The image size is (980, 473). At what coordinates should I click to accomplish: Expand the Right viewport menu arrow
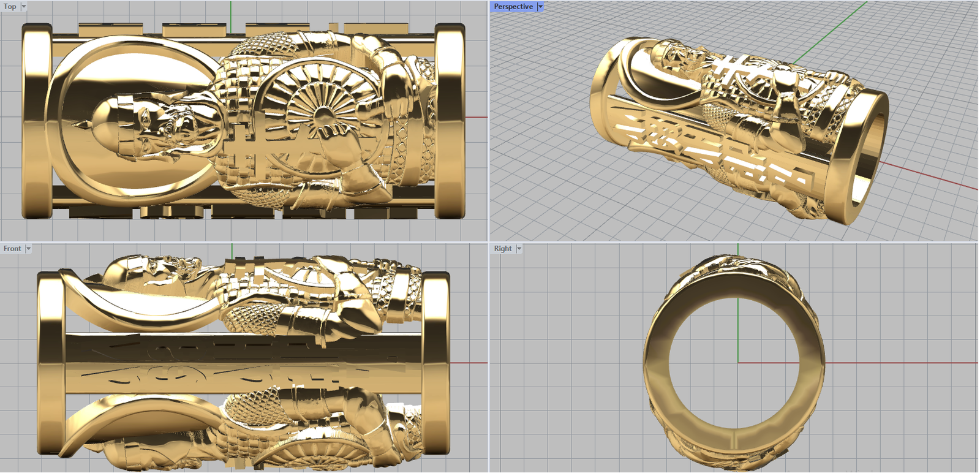[519, 249]
